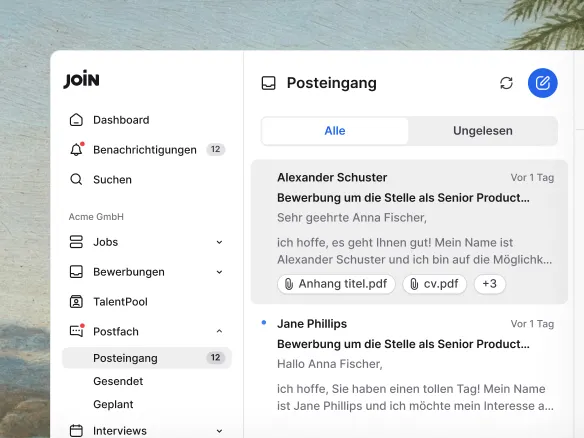Click 'Vor 1 Tag' on Jane Phillips' message
Viewport: 584px width, 438px height.
pyautogui.click(x=532, y=324)
